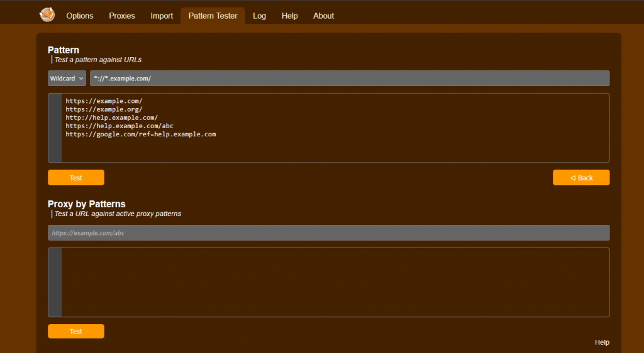The width and height of the screenshot is (644, 353).
Task: Go to the Log tab
Action: 260,16
